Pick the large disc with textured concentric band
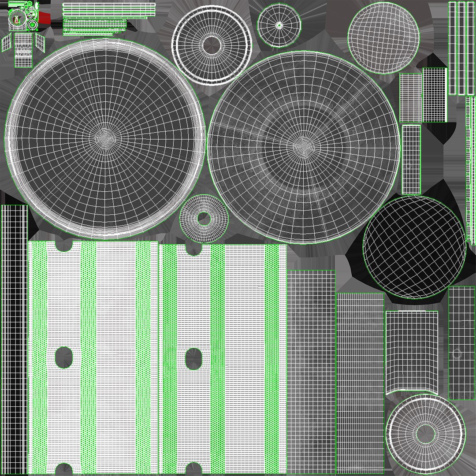Viewport: 476px width, 476px height. (303, 147)
